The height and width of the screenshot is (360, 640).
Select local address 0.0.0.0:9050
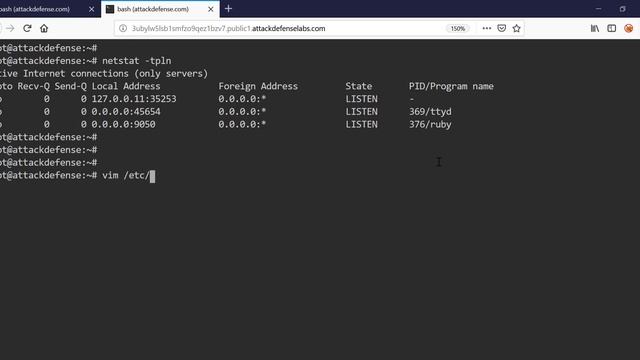coord(123,124)
